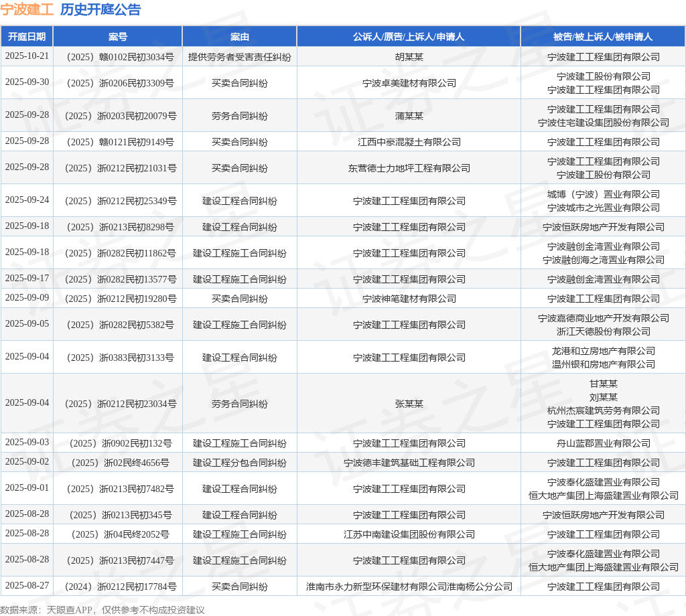
Task: Select the date 2025-09-30
Action: tap(27, 82)
